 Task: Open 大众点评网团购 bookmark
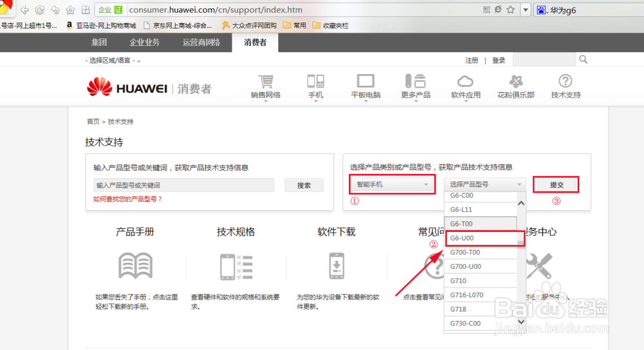[x=249, y=26]
